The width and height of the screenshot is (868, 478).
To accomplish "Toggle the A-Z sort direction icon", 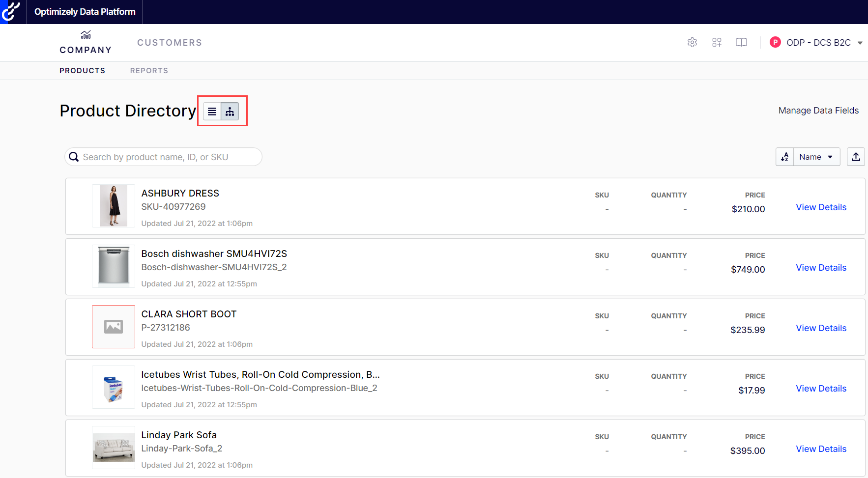I will [784, 157].
